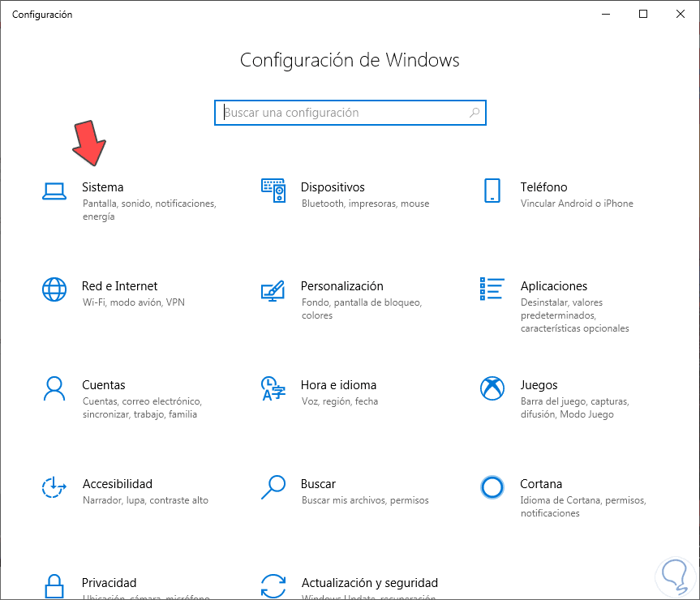
Task: Open the Cortana settings title
Action: pyautogui.click(x=541, y=484)
